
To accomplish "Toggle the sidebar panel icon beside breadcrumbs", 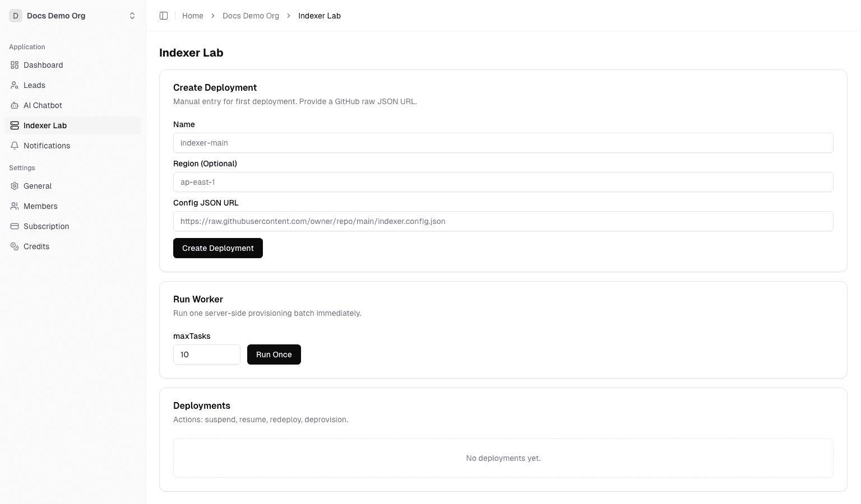I will click(x=164, y=16).
